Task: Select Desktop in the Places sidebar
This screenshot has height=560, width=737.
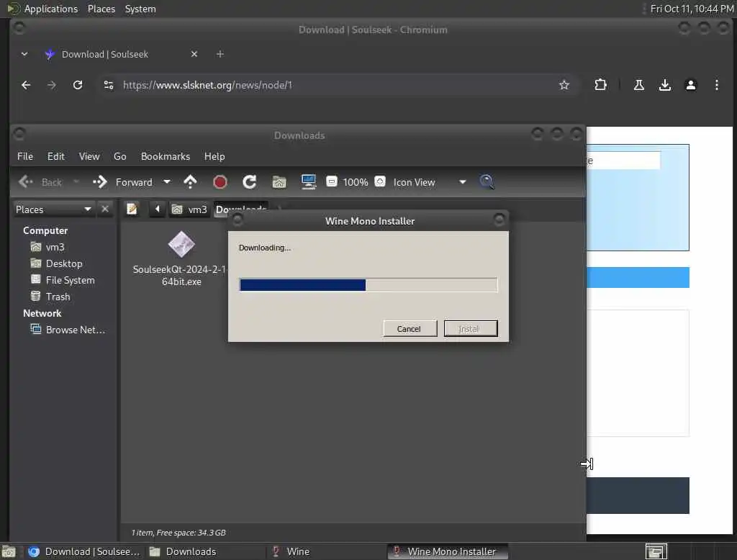Action: coord(64,263)
